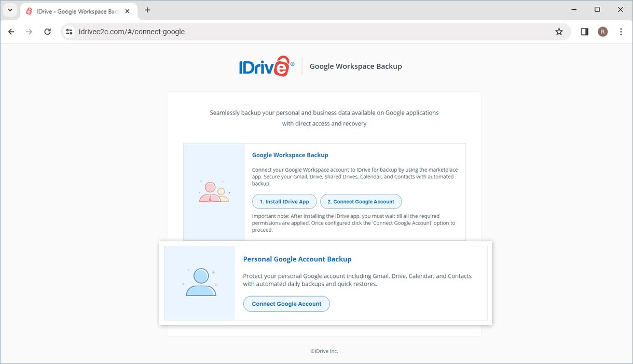Viewport: 633px width, 364px height.
Task: Reload the page with the refresh icon
Action: tap(47, 32)
